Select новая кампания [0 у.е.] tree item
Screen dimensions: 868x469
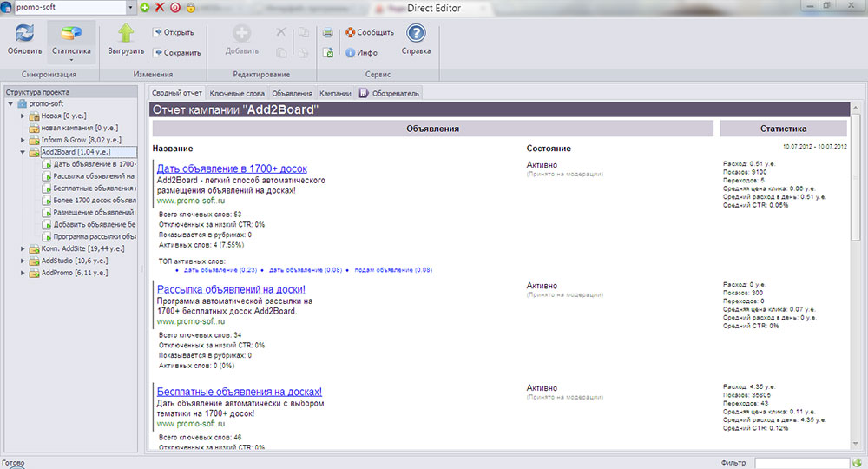tap(80, 128)
